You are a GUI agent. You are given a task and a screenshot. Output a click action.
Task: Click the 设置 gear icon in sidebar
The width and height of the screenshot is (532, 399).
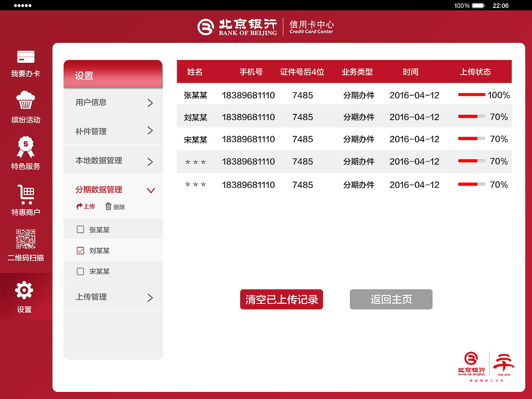24,290
